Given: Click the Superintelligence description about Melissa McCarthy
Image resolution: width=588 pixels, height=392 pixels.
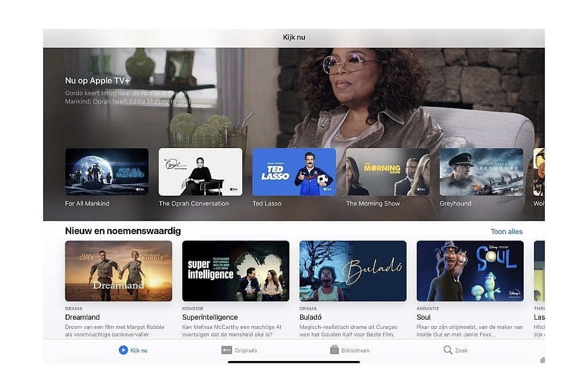Looking at the screenshot, I should coord(232,331).
